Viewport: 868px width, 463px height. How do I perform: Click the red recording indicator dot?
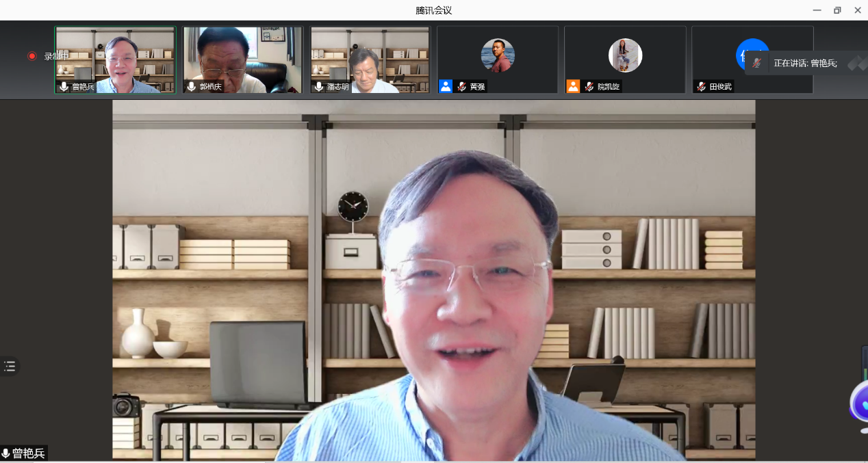31,56
